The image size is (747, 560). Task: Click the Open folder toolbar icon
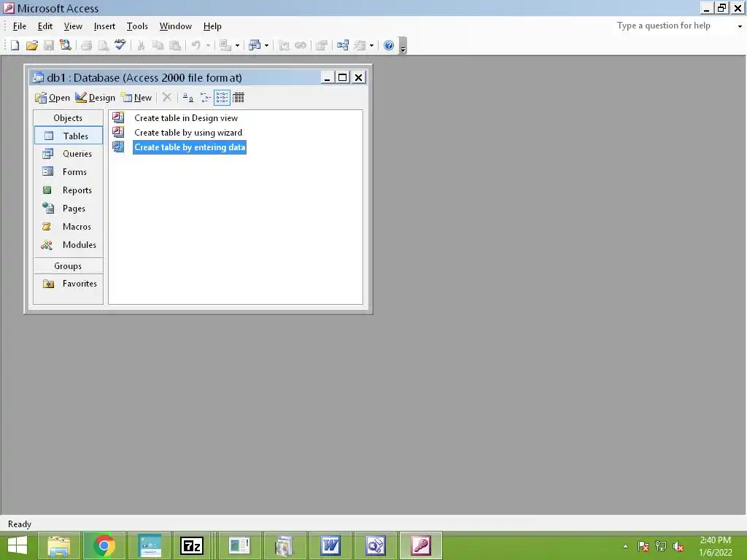32,45
